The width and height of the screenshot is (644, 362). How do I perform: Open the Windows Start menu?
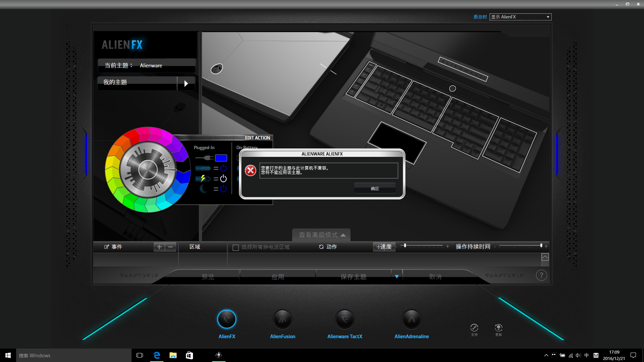[8, 355]
